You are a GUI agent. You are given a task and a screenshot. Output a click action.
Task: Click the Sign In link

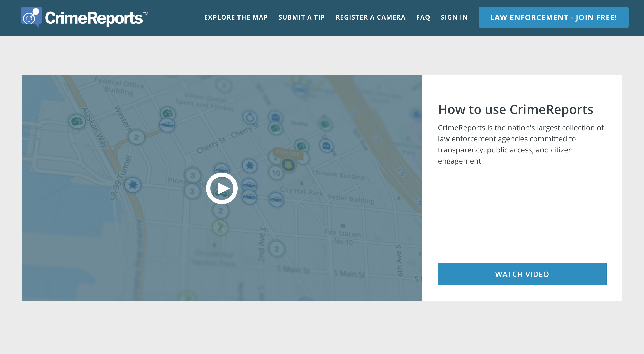click(x=454, y=17)
